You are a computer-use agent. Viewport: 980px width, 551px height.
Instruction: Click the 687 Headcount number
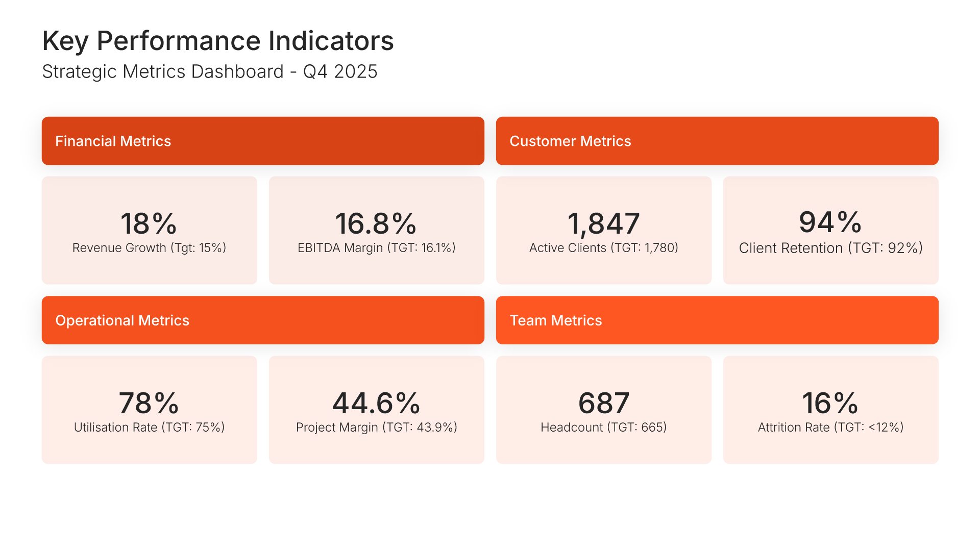603,403
